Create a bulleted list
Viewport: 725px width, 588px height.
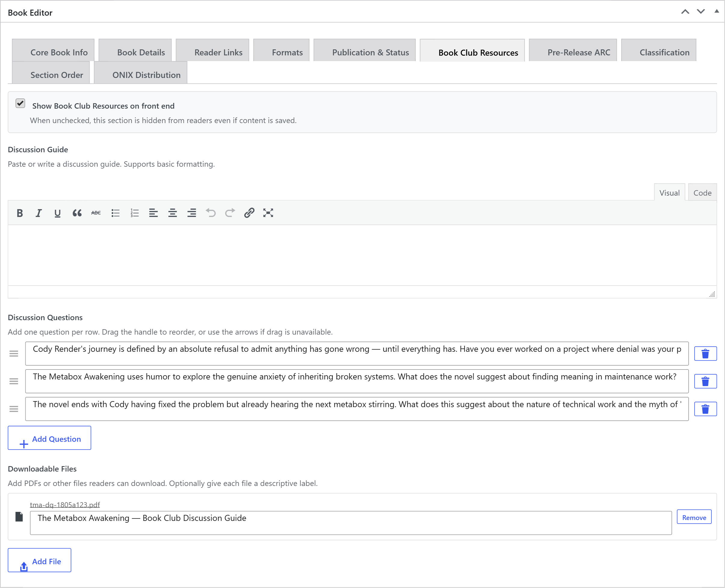click(x=116, y=213)
